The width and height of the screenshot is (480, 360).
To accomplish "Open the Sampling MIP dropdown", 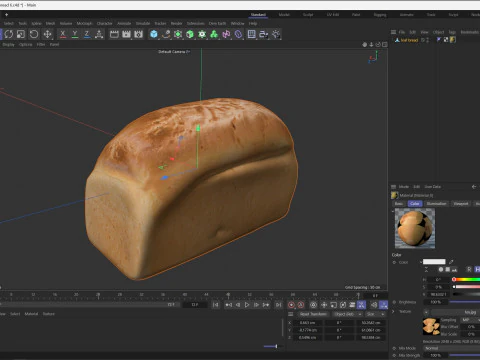I will (470, 320).
